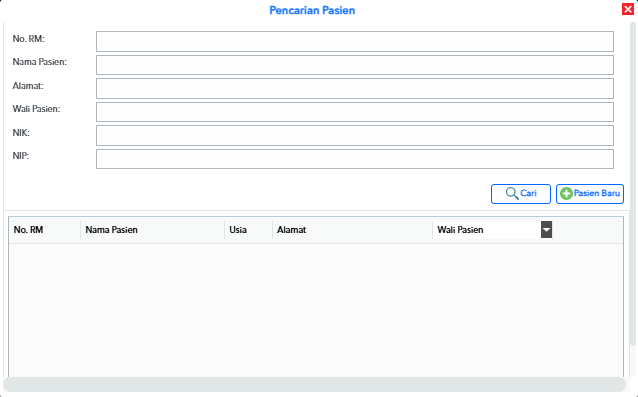Focus the Nama Pasien text box
This screenshot has height=397, width=638.
pos(355,65)
